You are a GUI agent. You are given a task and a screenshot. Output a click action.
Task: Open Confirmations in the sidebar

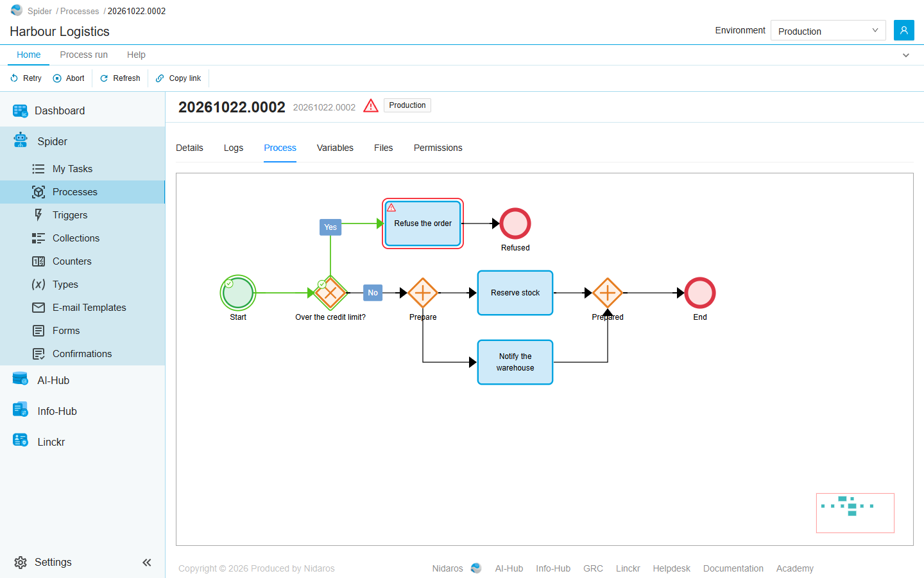point(82,354)
